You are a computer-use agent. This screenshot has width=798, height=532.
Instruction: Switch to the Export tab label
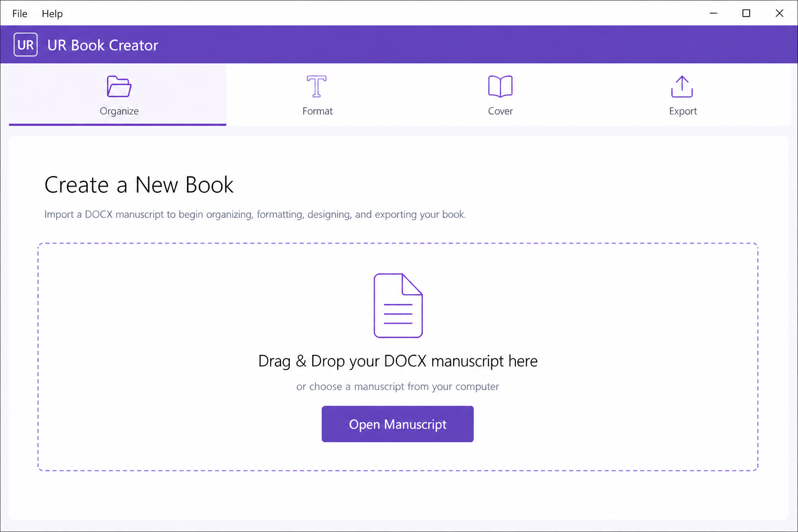683,111
